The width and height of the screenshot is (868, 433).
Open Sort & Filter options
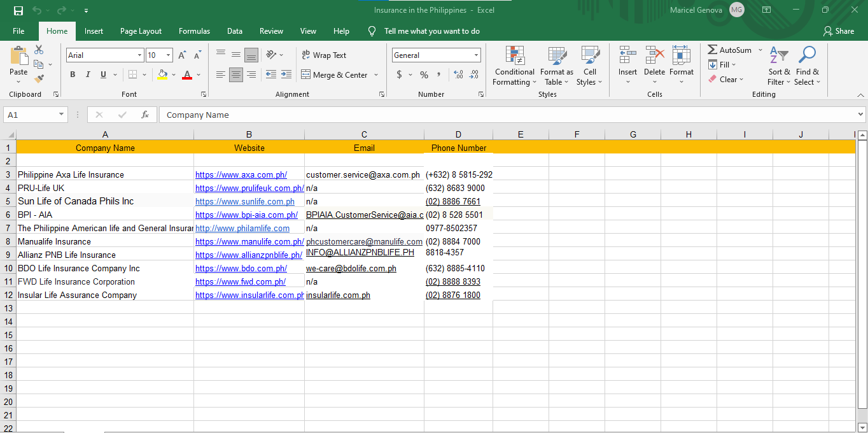point(778,66)
